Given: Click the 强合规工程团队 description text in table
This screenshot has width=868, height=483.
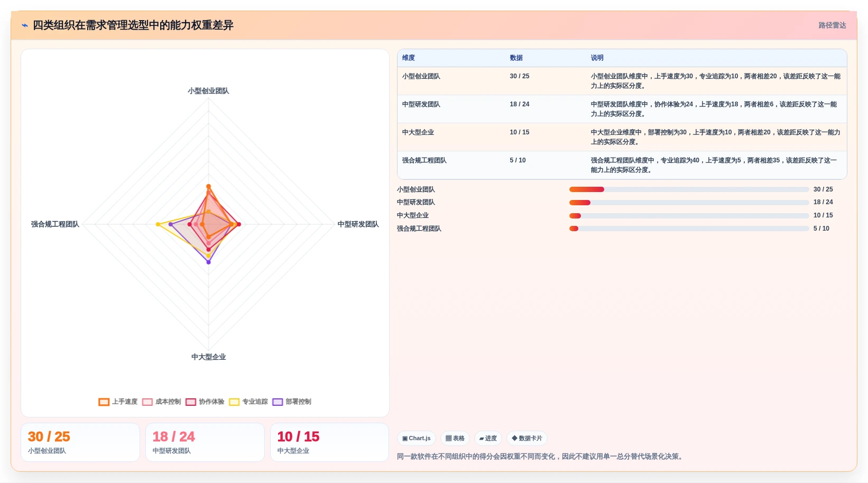Looking at the screenshot, I should pos(714,165).
